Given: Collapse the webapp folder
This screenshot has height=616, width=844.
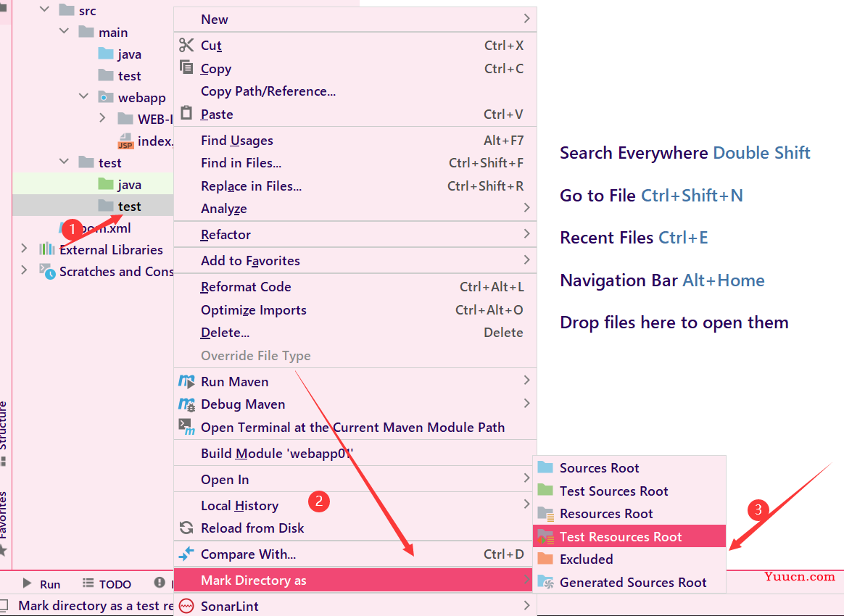Looking at the screenshot, I should pyautogui.click(x=83, y=96).
